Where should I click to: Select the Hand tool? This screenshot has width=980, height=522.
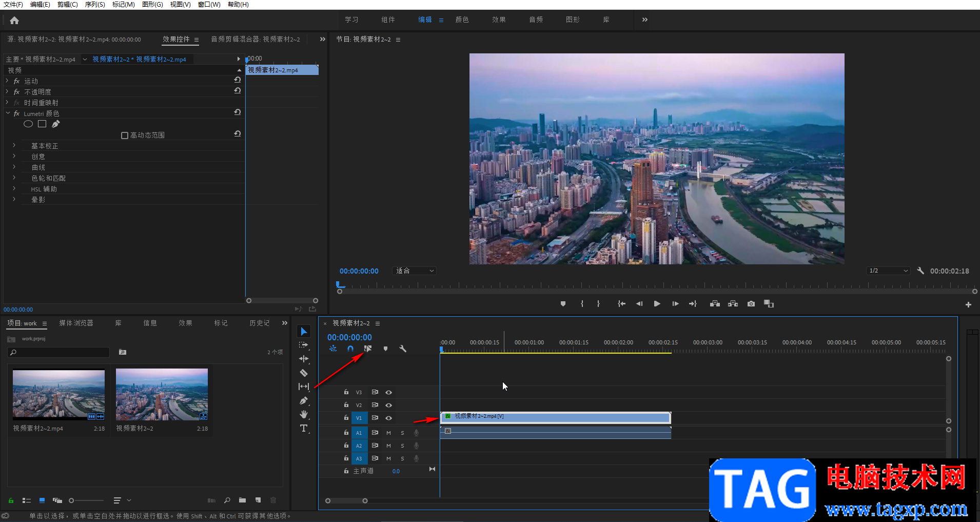(304, 414)
